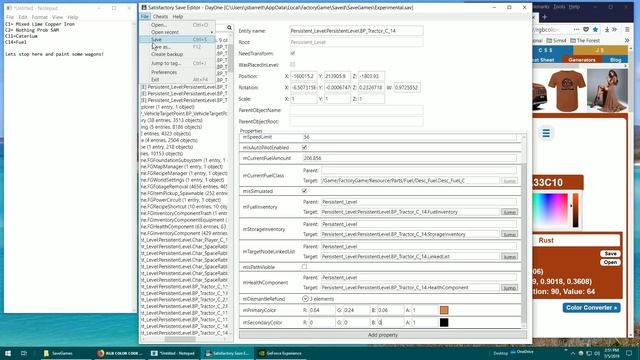Open page actions three-dot menu in Firefox

coord(576,29)
